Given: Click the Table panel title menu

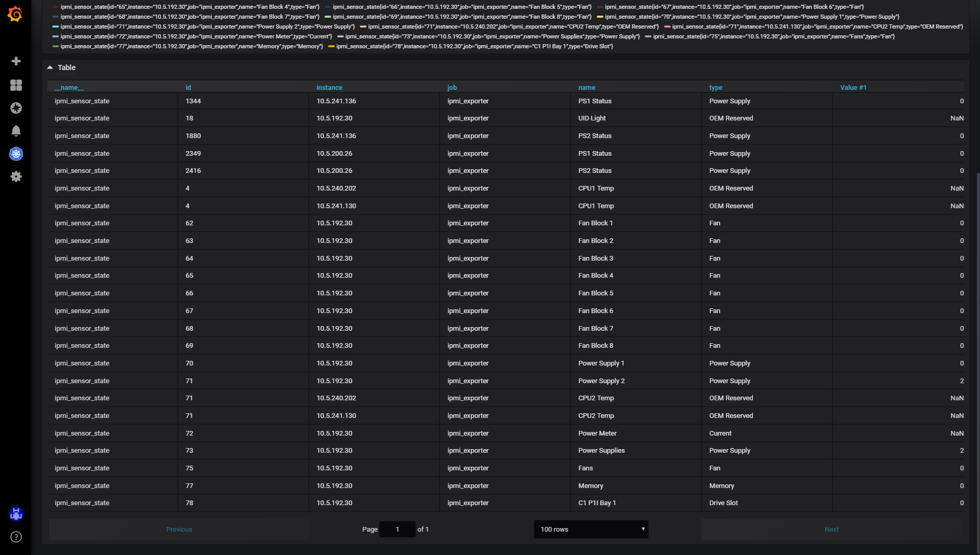Looking at the screenshot, I should tap(67, 67).
